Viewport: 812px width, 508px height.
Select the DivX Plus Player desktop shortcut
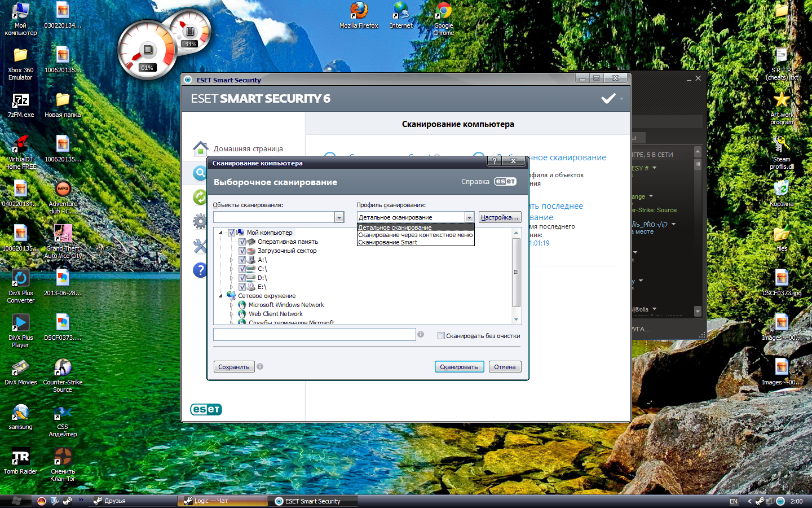(x=20, y=331)
